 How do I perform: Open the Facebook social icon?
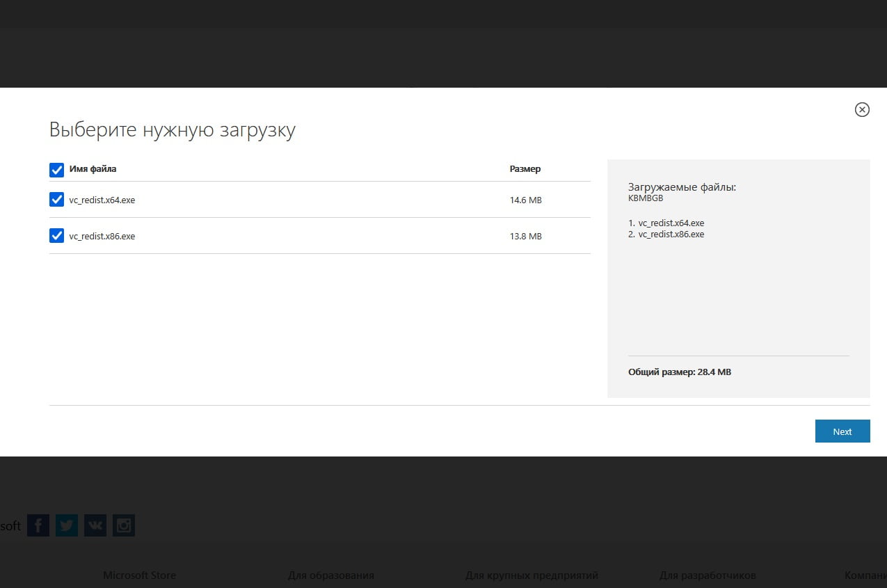[x=38, y=525]
